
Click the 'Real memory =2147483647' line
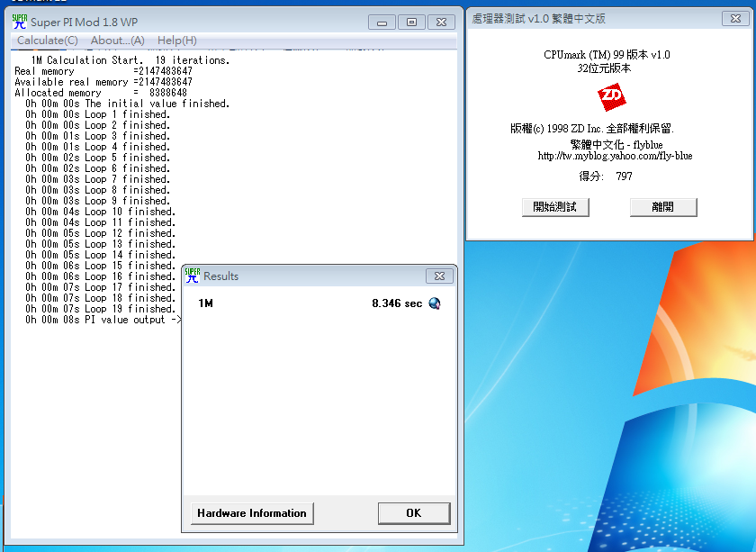[x=103, y=71]
